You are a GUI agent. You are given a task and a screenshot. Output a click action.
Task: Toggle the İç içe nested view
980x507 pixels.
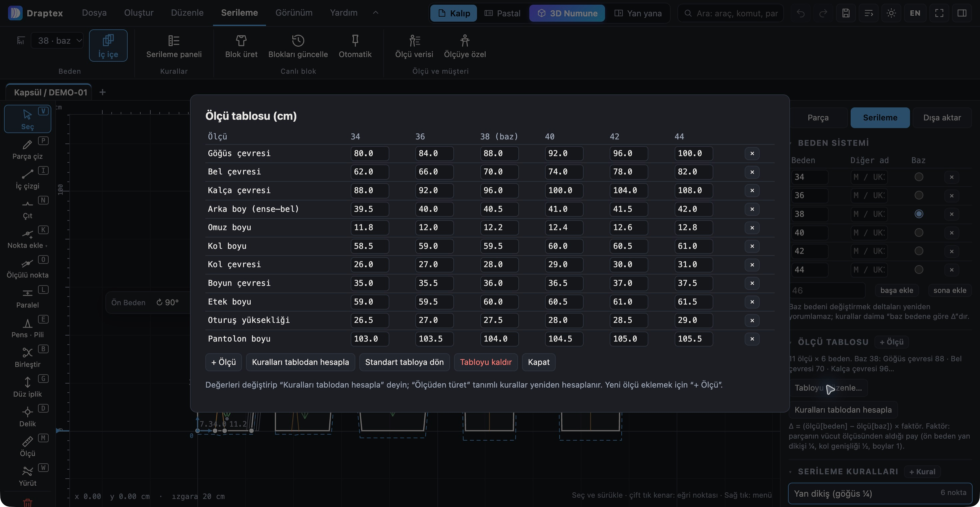tap(108, 45)
